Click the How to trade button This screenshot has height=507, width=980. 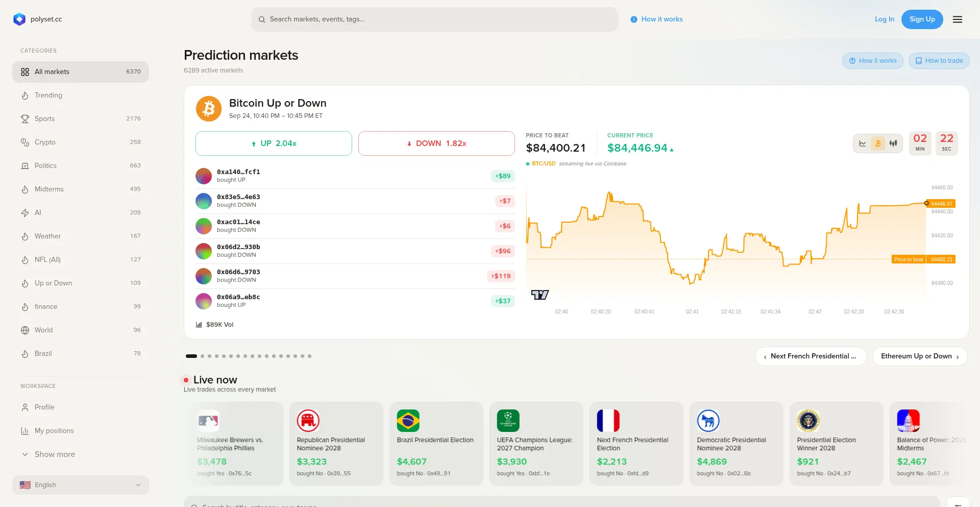(939, 61)
